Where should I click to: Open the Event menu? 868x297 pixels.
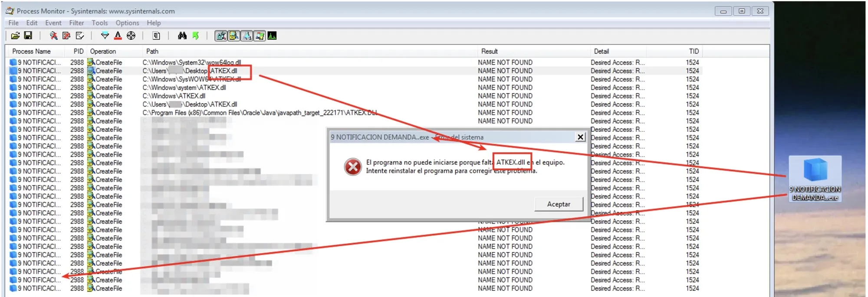pyautogui.click(x=53, y=23)
